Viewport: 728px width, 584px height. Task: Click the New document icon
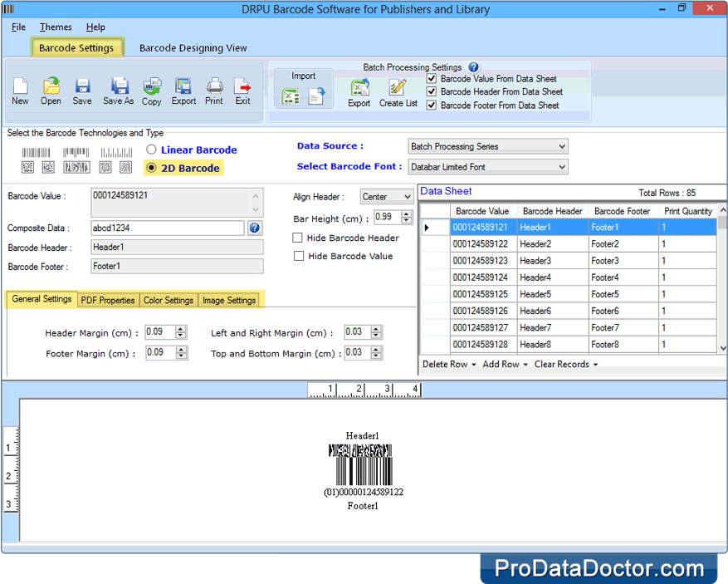point(21,86)
